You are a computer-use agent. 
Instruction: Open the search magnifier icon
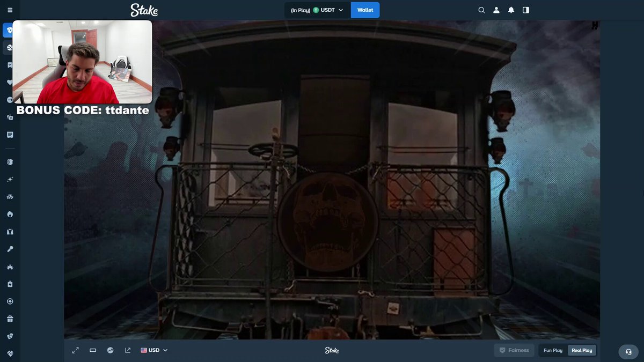click(x=481, y=10)
